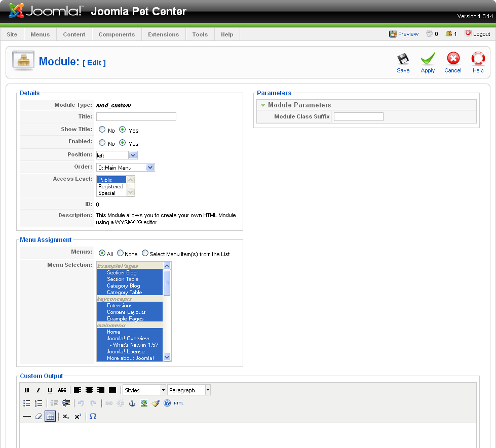Image resolution: width=496 pixels, height=448 pixels.
Task: Decrease indent with outdent icon
Action: (x=54, y=403)
